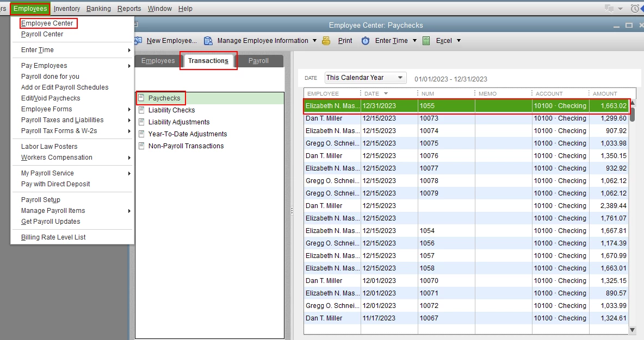Select the Year-To-Date Adjustments document icon
The image size is (644, 340).
point(142,134)
